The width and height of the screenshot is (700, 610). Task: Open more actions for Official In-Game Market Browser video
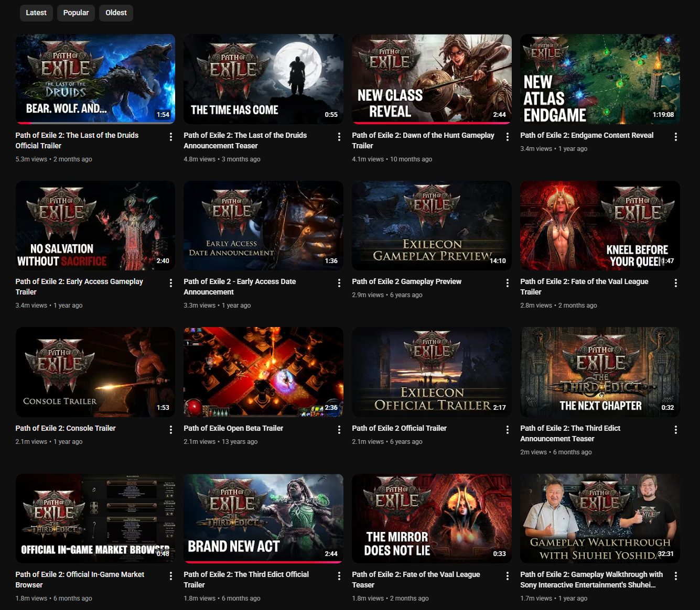click(x=171, y=576)
